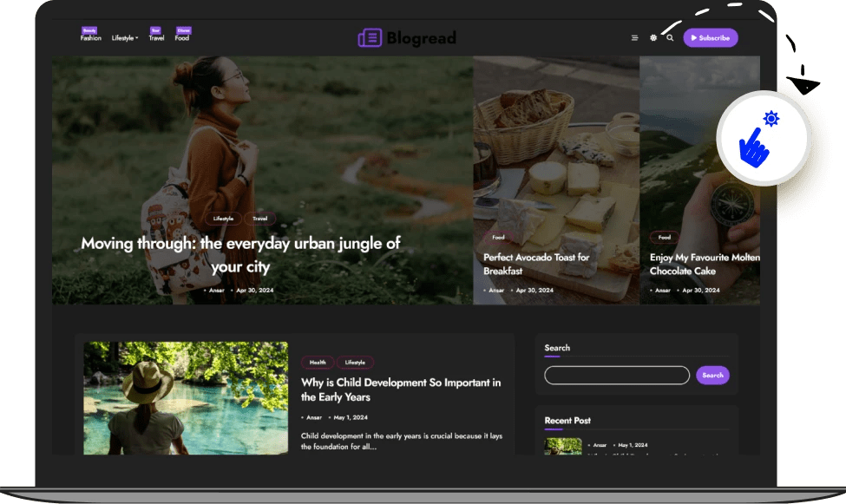The width and height of the screenshot is (846, 504).
Task: Open the 'Moving through: the everyday urban jungle' post
Action: coord(240,255)
